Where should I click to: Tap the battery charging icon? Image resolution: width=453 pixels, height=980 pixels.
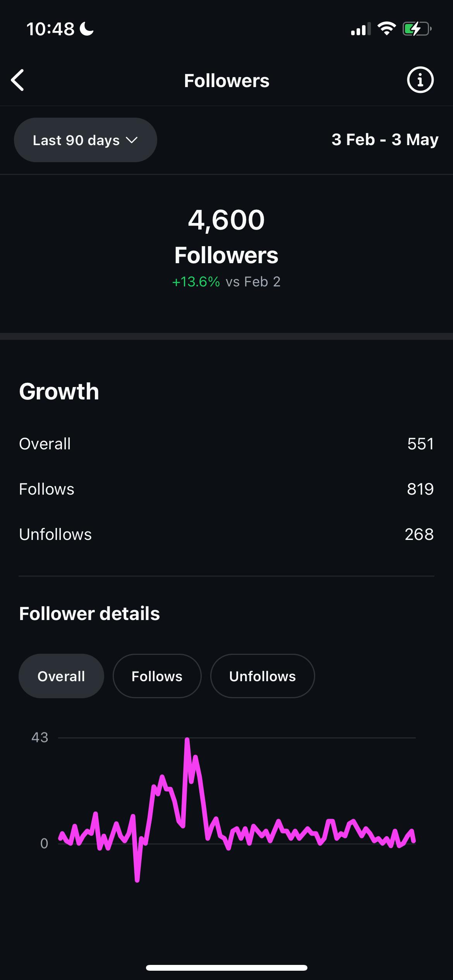point(417,29)
